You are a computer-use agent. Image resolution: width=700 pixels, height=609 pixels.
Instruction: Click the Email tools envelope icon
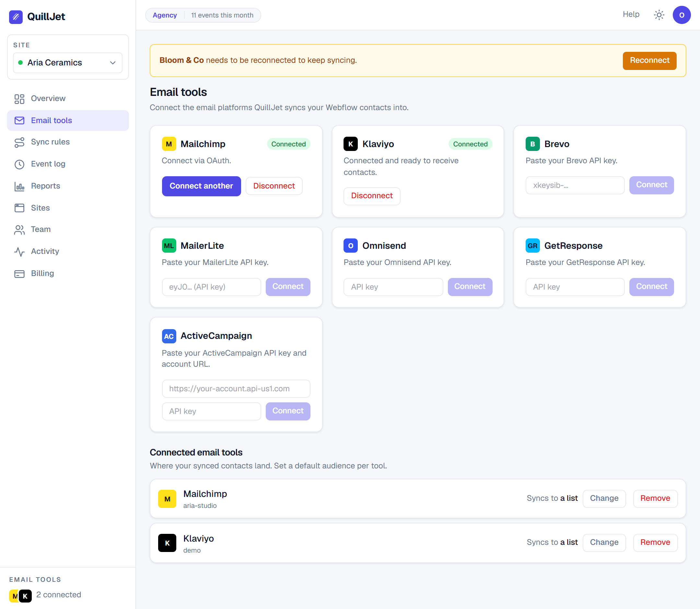click(x=19, y=121)
